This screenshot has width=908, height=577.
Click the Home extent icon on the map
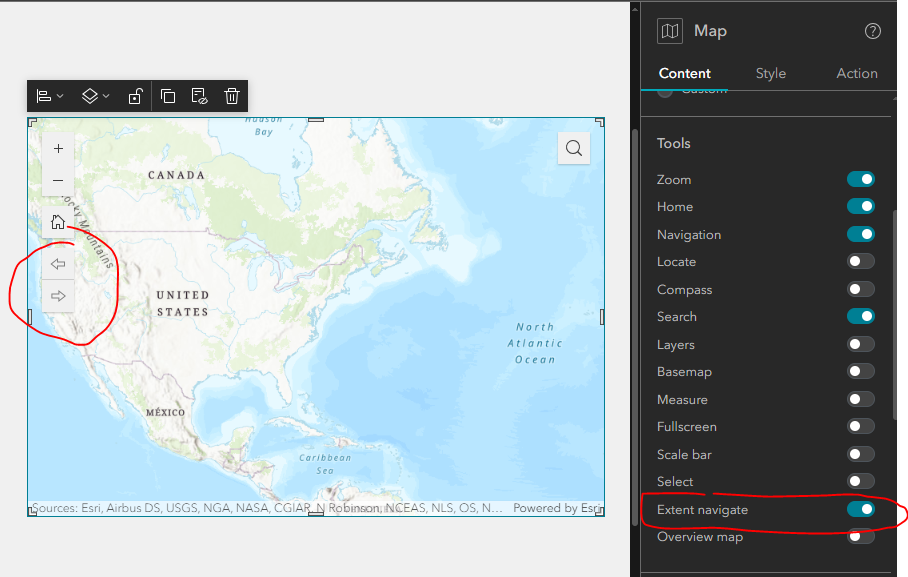pos(58,221)
